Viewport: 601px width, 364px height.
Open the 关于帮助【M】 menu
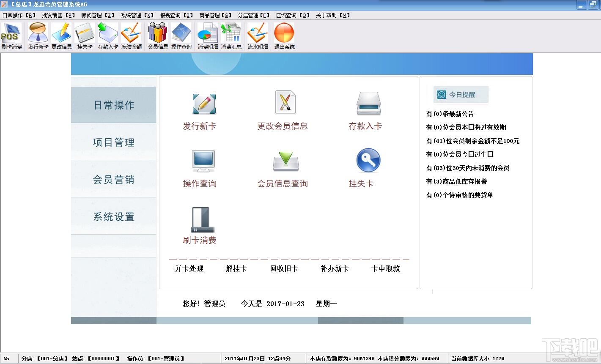point(333,15)
